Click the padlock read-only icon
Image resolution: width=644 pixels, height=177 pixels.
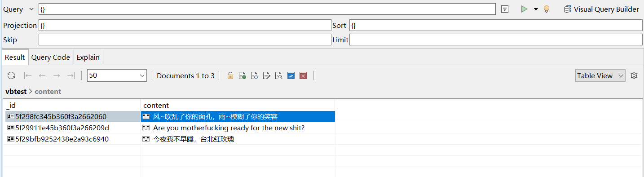(x=230, y=76)
